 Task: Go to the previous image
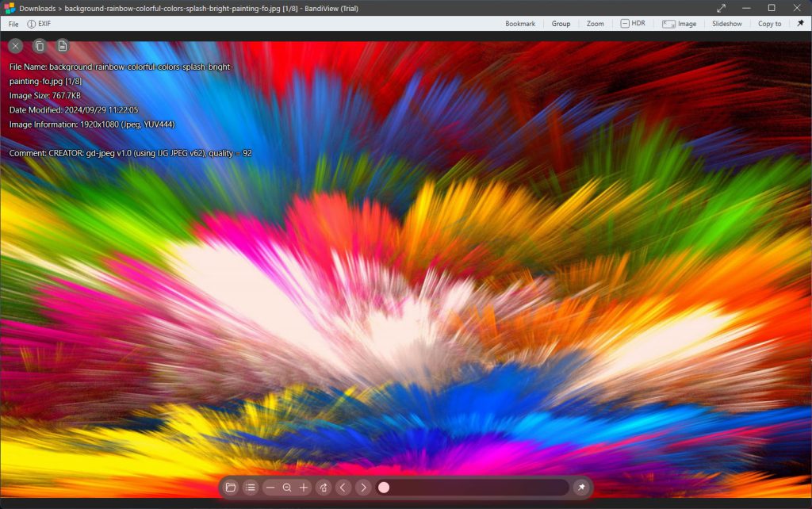coord(343,488)
